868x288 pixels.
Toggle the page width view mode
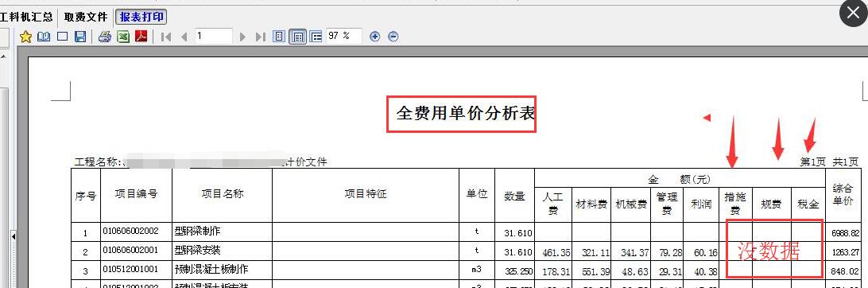pyautogui.click(x=298, y=37)
